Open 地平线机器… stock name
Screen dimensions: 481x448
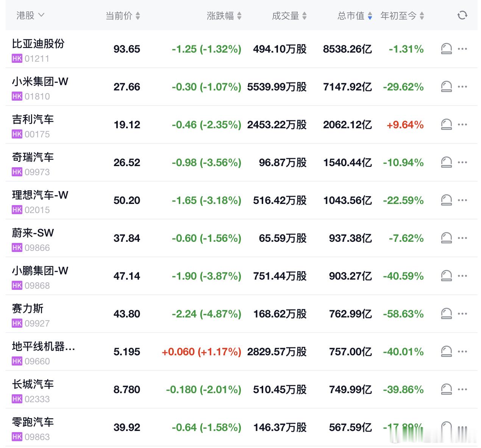[x=44, y=346]
